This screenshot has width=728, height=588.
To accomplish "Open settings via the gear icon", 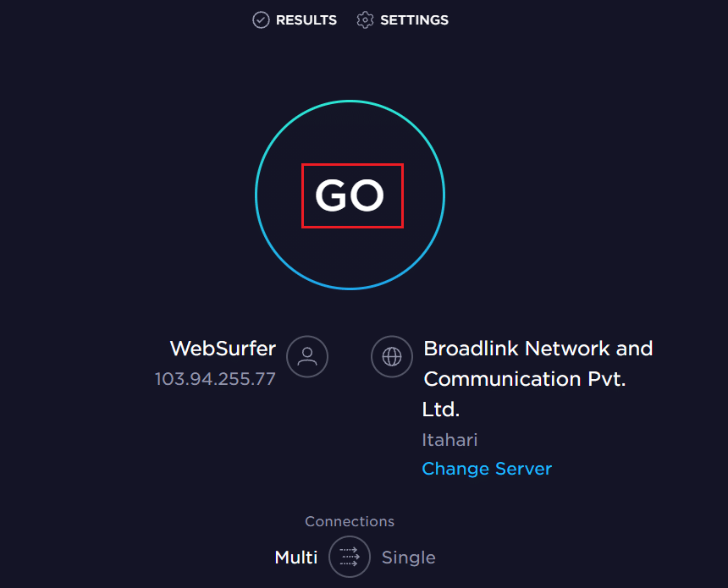I will tap(365, 19).
